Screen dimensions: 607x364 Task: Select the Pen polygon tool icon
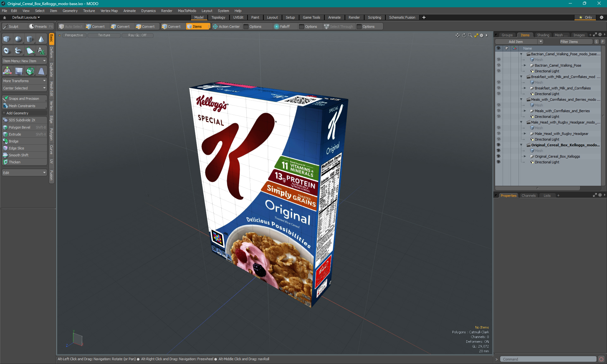coord(30,51)
